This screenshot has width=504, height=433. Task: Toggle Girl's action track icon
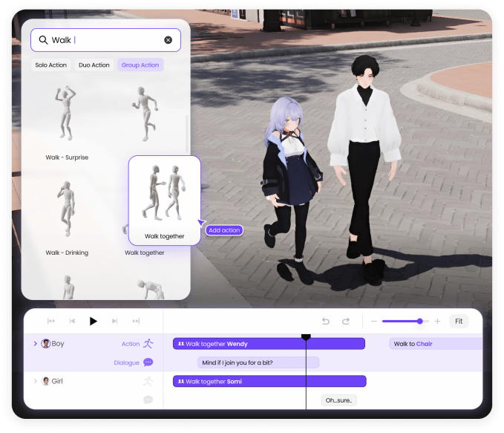pyautogui.click(x=148, y=381)
